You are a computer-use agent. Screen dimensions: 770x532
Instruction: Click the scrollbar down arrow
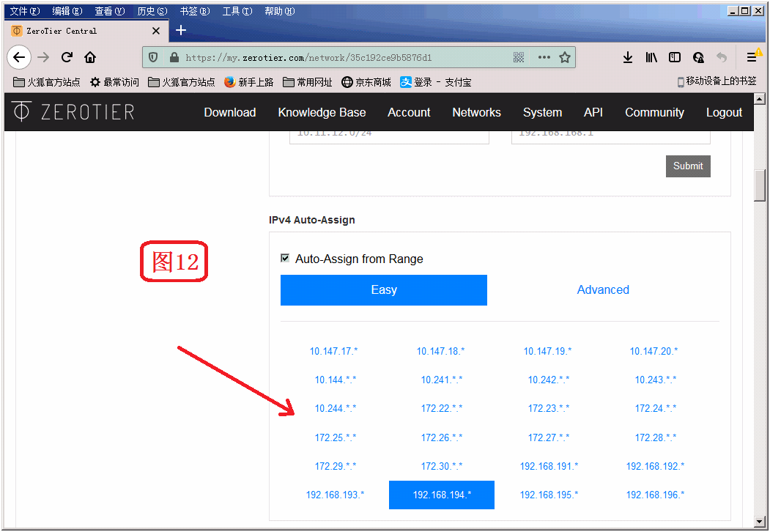coord(760,522)
